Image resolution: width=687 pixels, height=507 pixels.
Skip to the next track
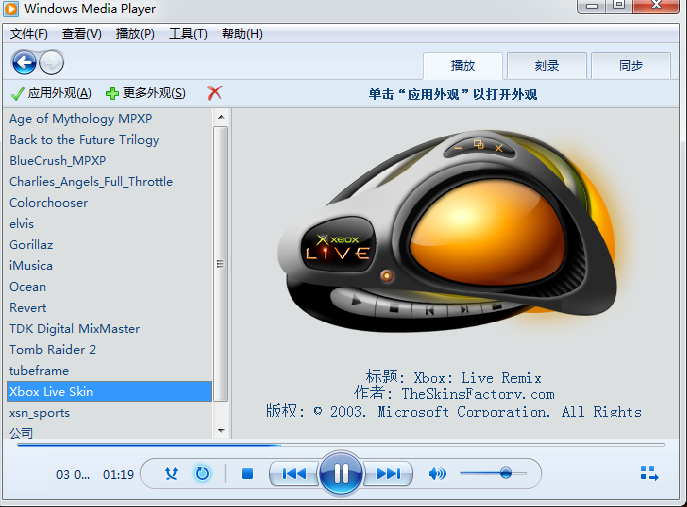388,474
